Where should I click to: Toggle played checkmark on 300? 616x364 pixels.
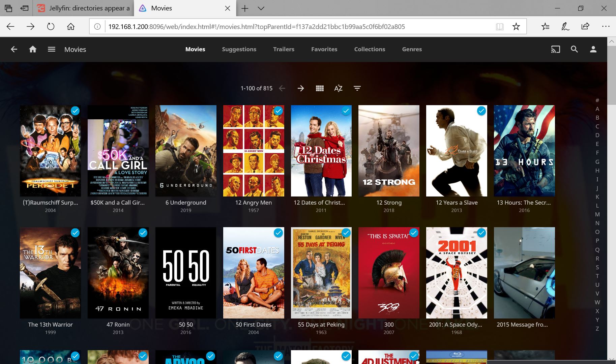click(414, 233)
